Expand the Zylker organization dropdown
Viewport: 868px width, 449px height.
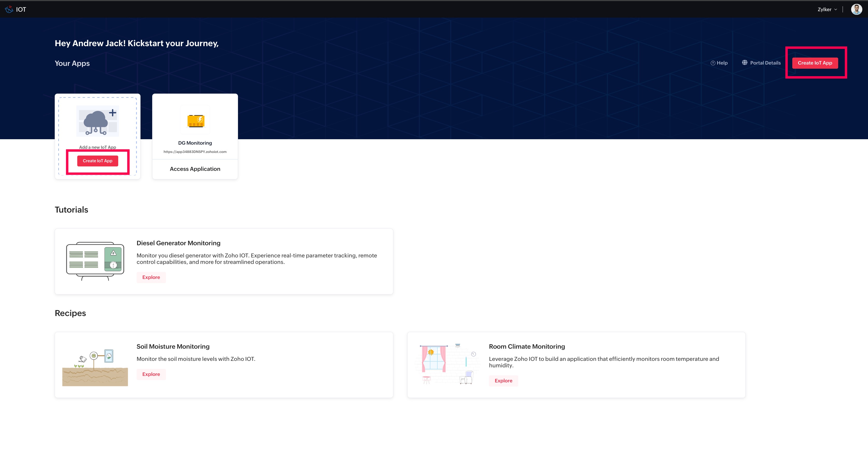827,9
